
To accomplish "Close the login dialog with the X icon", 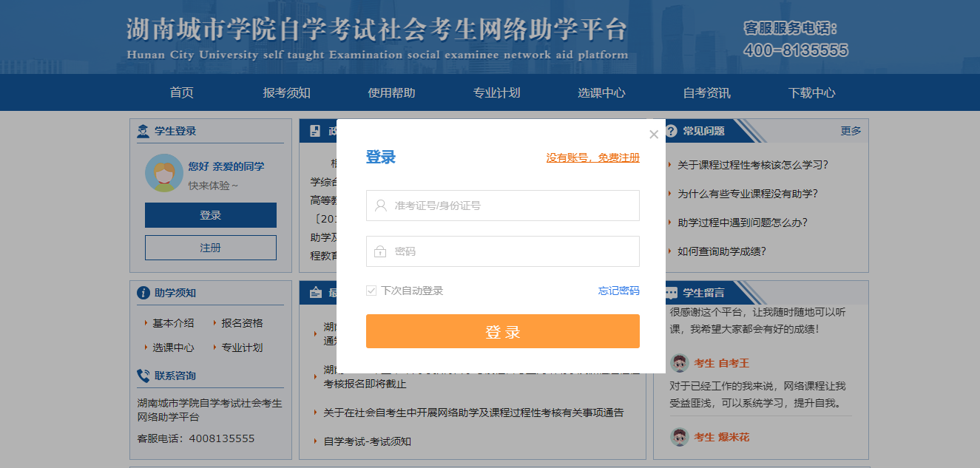I will pyautogui.click(x=653, y=135).
